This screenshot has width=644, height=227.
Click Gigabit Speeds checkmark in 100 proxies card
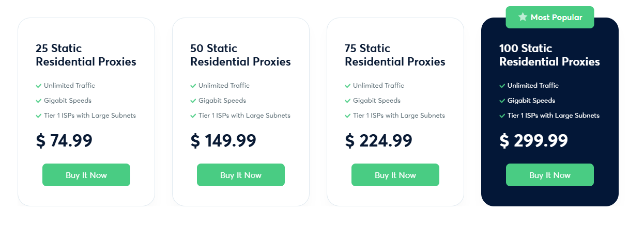coord(502,101)
